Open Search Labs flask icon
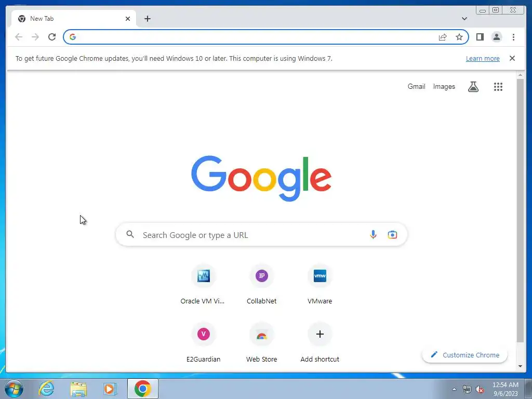 [473, 87]
